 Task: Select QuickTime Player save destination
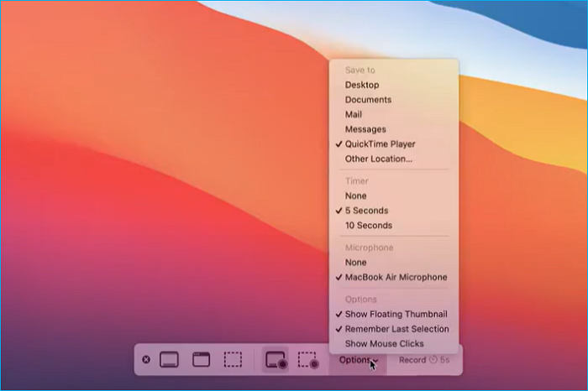[x=380, y=144]
